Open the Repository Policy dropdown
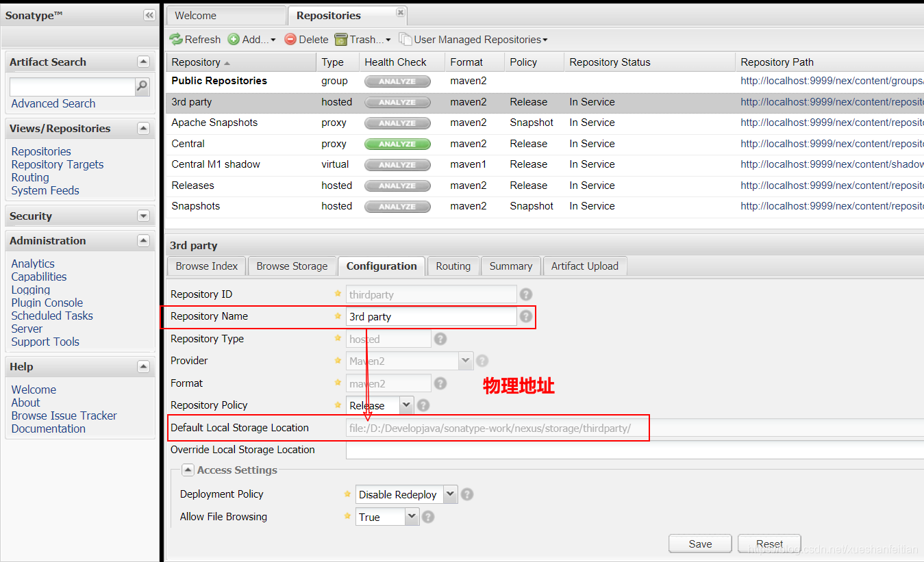Screen dimensions: 924x562 tap(406, 405)
